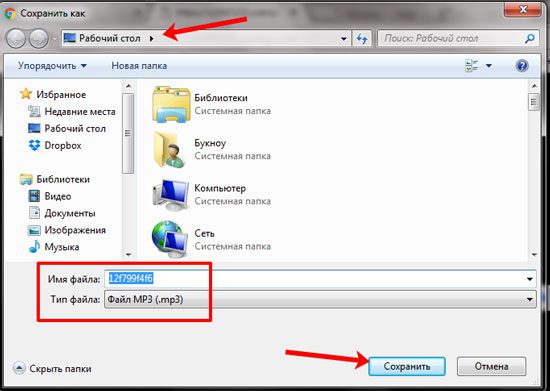550x391 pixels.
Task: Click the Музыка note icon
Action: click(x=34, y=247)
